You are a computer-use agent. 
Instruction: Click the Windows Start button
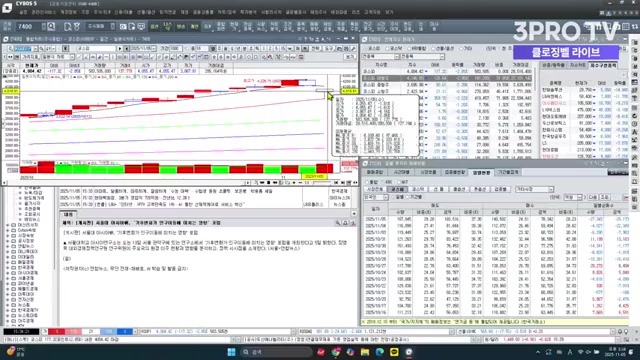click(231, 352)
